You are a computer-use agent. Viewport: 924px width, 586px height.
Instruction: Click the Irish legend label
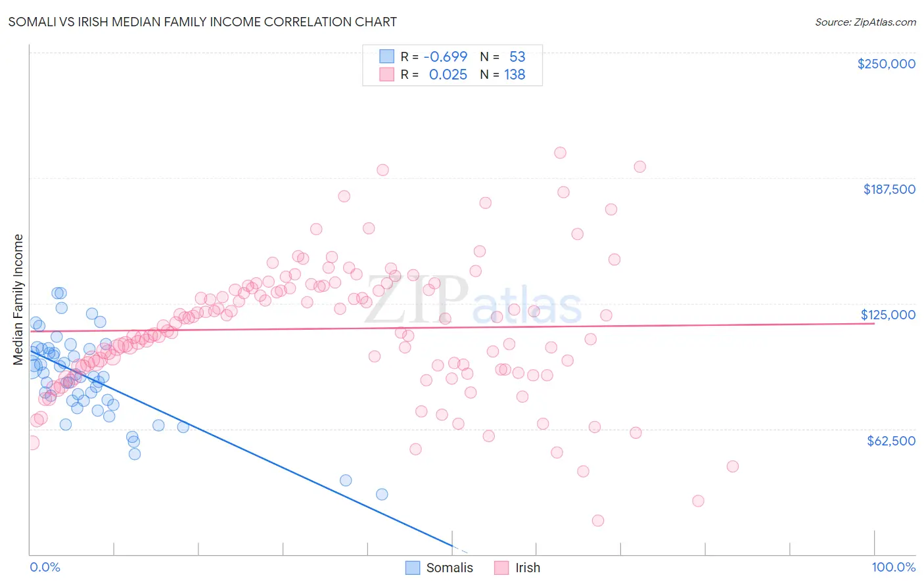pyautogui.click(x=528, y=568)
